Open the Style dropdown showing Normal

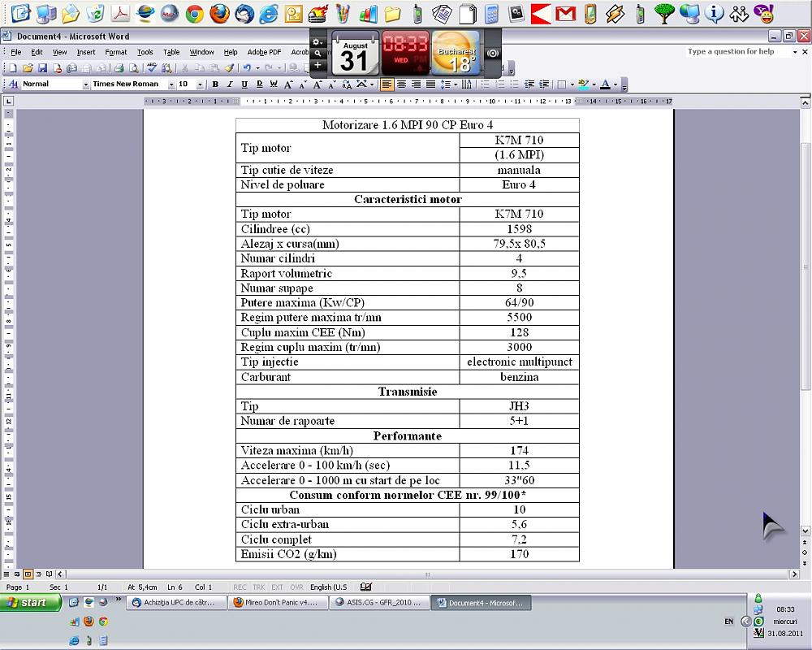click(x=85, y=84)
